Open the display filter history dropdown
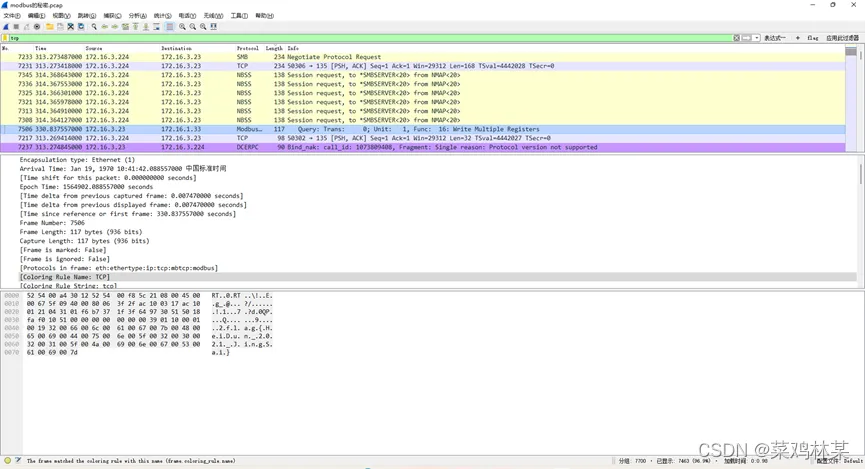The height and width of the screenshot is (469, 865). (x=757, y=38)
